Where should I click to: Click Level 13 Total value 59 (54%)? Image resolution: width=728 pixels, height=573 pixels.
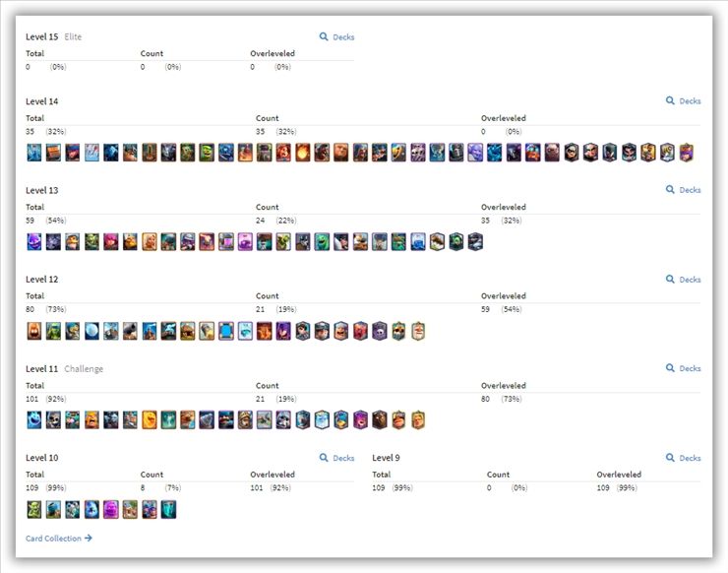point(46,221)
